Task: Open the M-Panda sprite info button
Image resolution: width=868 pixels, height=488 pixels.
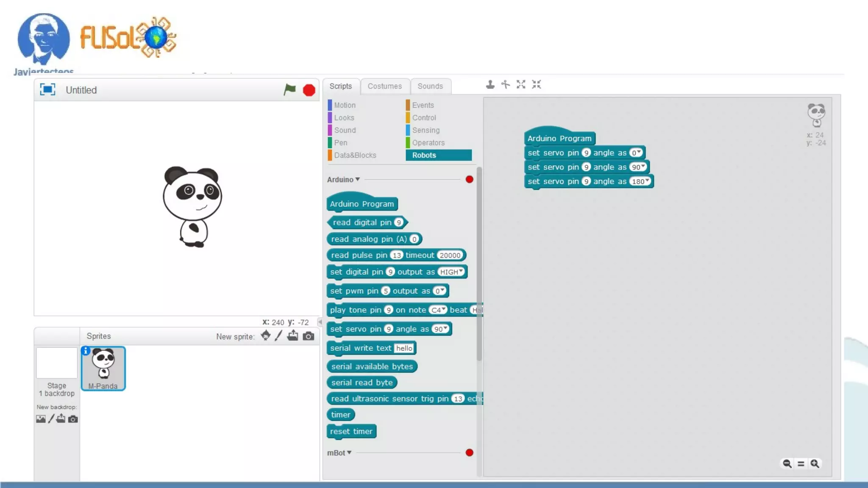Action: pos(86,351)
